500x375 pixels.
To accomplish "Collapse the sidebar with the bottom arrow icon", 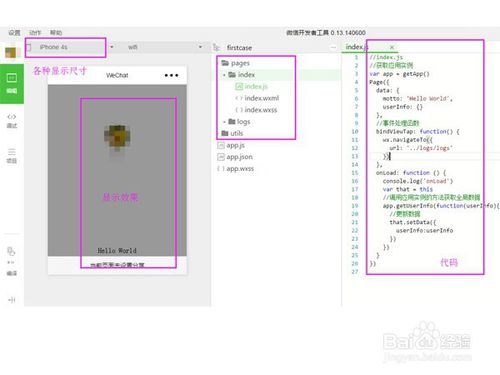I will click(12, 300).
